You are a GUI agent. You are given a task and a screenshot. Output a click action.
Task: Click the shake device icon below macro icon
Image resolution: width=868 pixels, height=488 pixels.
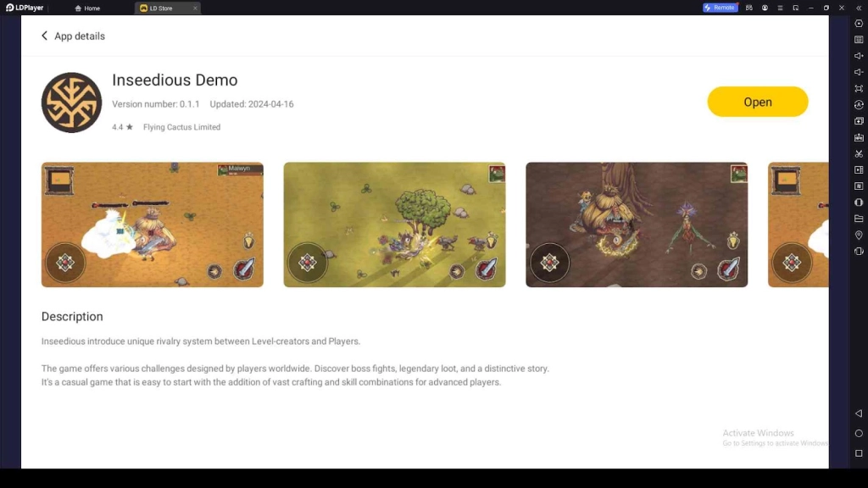pos(859,202)
